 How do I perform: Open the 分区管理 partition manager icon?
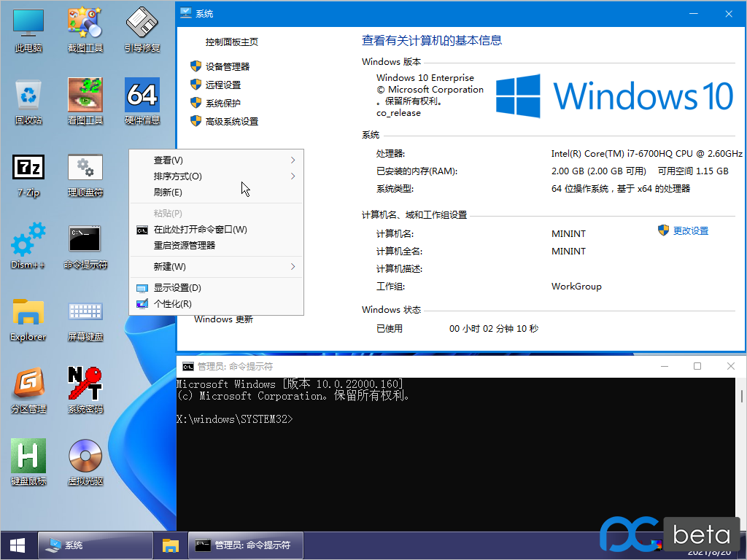(x=28, y=391)
